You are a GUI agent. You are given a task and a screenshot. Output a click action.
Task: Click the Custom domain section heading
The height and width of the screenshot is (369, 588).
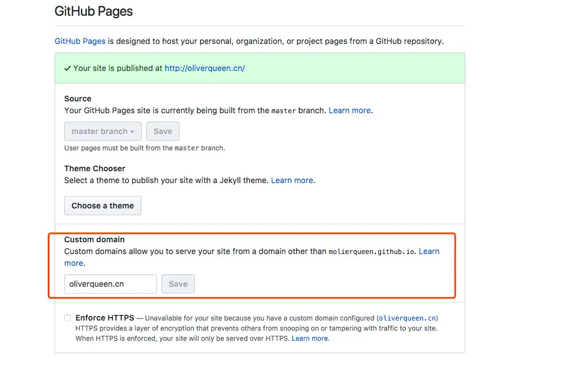click(94, 239)
